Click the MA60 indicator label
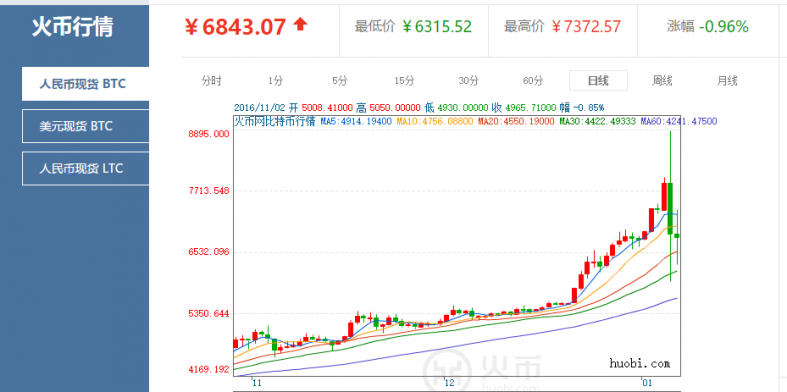The width and height of the screenshot is (787, 392). pos(679,121)
